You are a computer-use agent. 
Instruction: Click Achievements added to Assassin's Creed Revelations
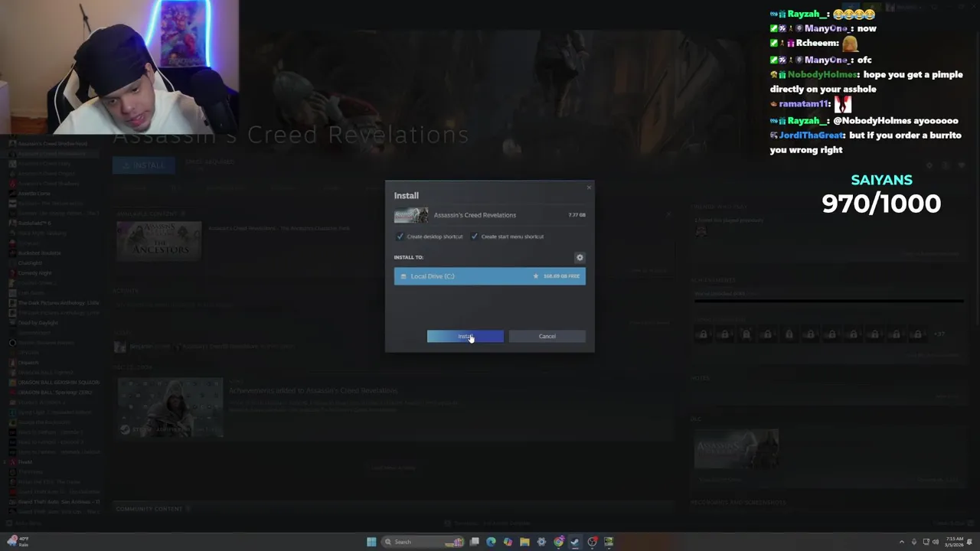click(x=313, y=390)
